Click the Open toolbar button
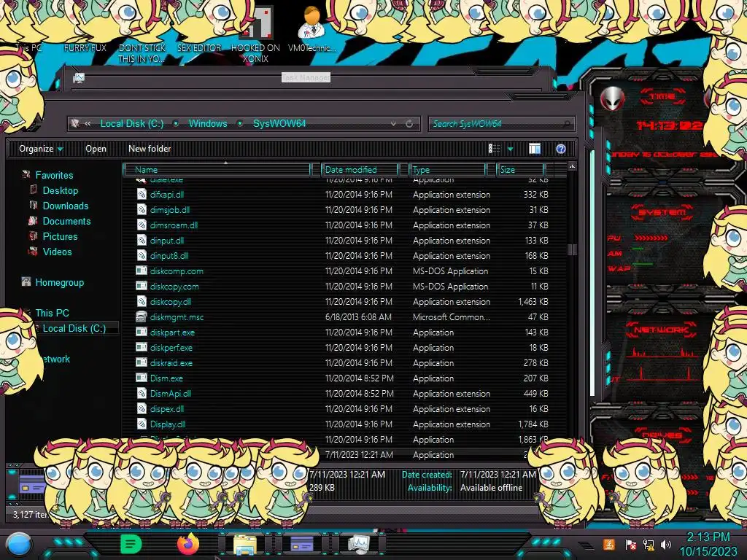This screenshot has width=747, height=560. coord(96,149)
